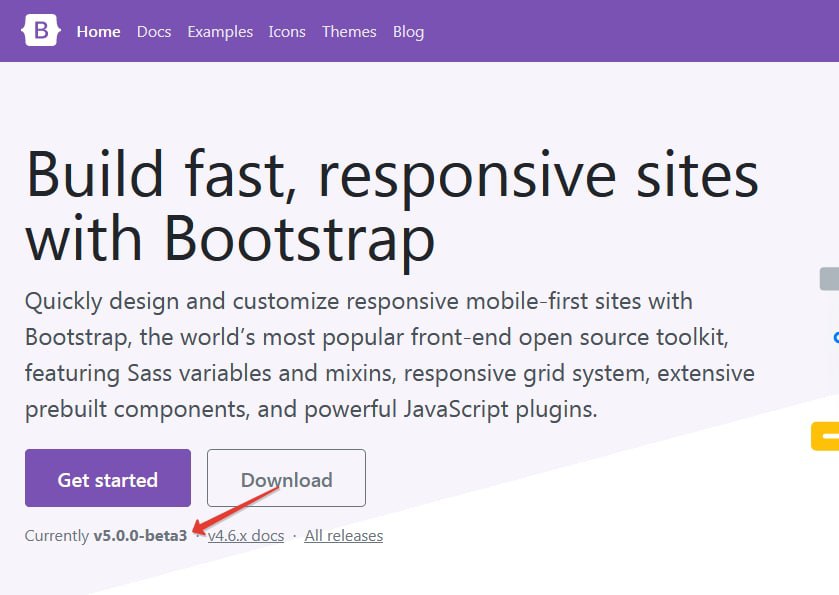Open the Home nav item
The height and width of the screenshot is (595, 839).
pyautogui.click(x=98, y=32)
